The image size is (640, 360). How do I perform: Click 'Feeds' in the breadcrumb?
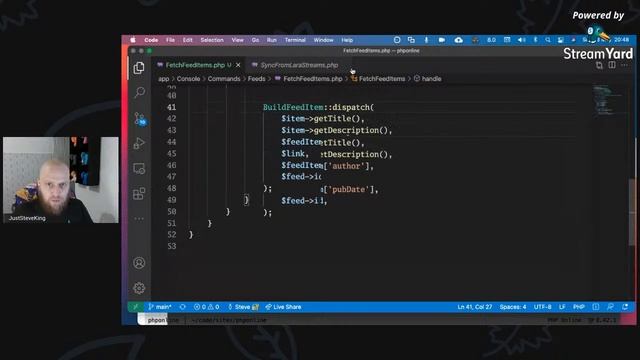coord(256,79)
